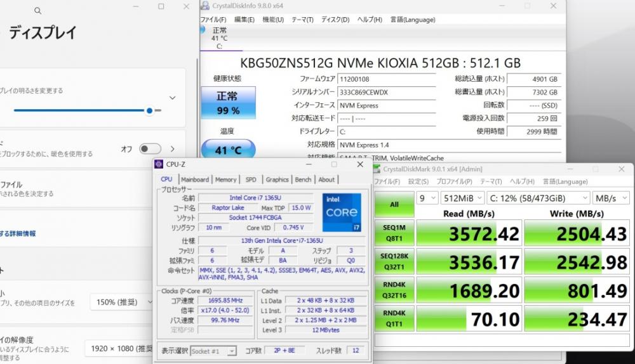635x364 pixels.
Task: Click the CPU name Intel Core i7 1365U
Action: tap(255, 198)
